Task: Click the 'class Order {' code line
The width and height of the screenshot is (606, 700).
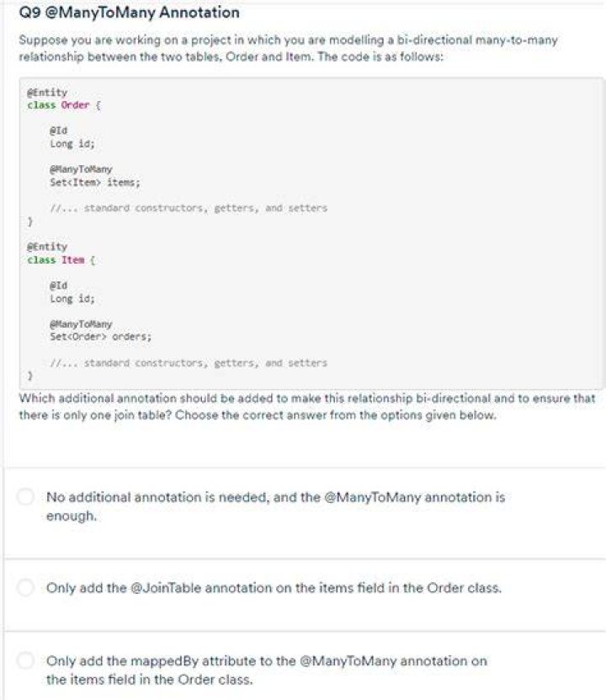Action: point(64,105)
